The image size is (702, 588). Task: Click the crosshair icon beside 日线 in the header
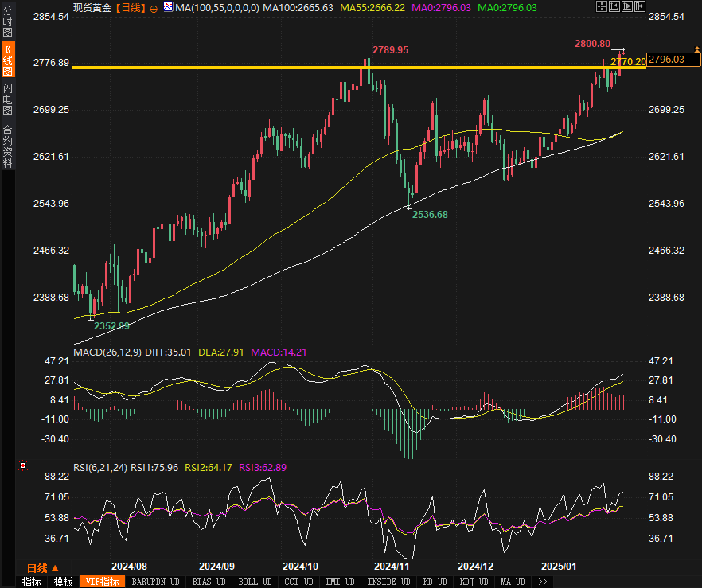(154, 7)
